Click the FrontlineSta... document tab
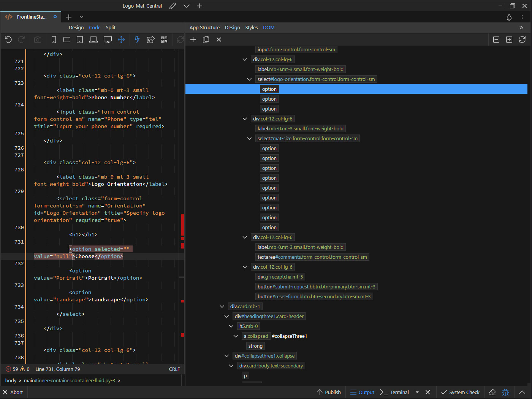 [32, 17]
